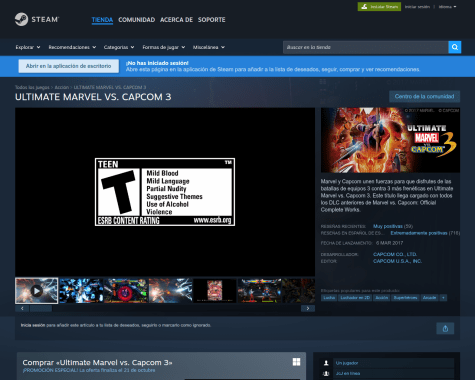Select the fifth thumbnail with character select card
Screen dimensions: 475x380
pos(215,291)
